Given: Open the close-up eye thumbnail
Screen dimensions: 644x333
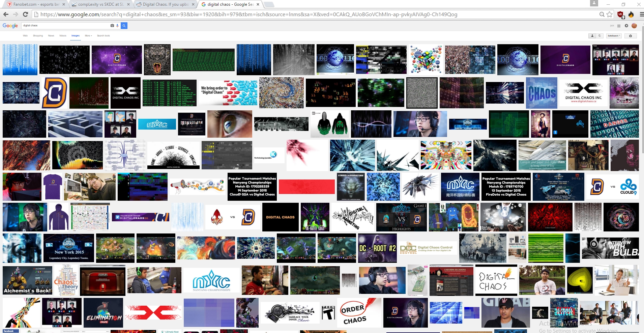Looking at the screenshot, I should (x=230, y=124).
